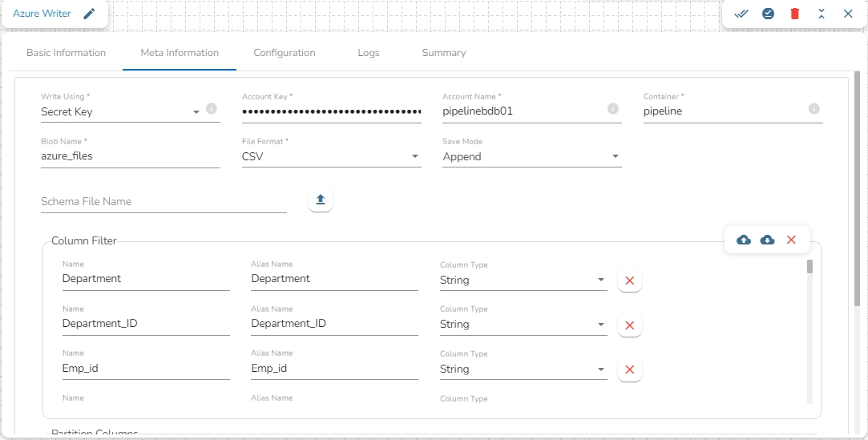Click the double-checkmark validate icon
868x440 pixels.
coord(741,14)
